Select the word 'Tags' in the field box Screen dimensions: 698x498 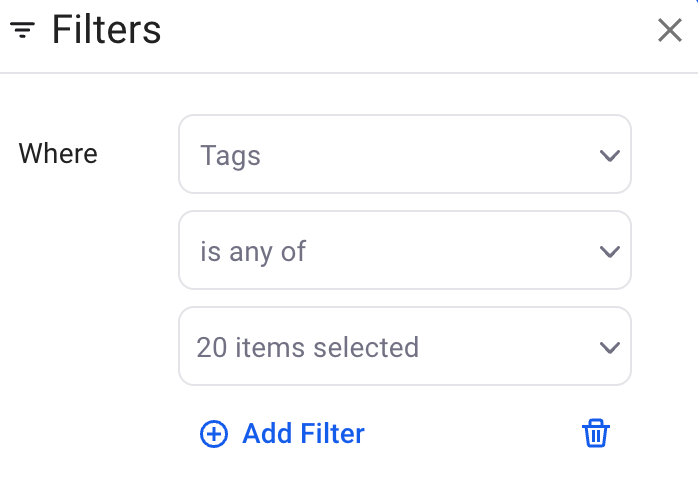230,156
